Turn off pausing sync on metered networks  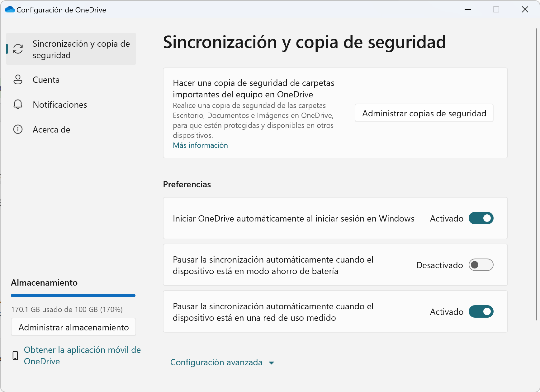(x=481, y=311)
